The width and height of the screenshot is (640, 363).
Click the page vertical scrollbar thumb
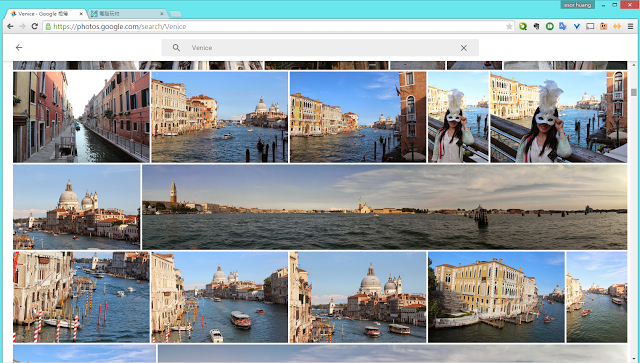coord(633,93)
